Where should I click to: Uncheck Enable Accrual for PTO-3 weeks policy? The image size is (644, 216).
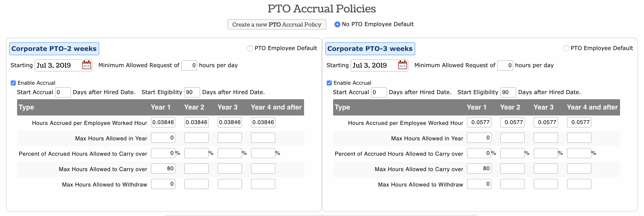(x=329, y=83)
